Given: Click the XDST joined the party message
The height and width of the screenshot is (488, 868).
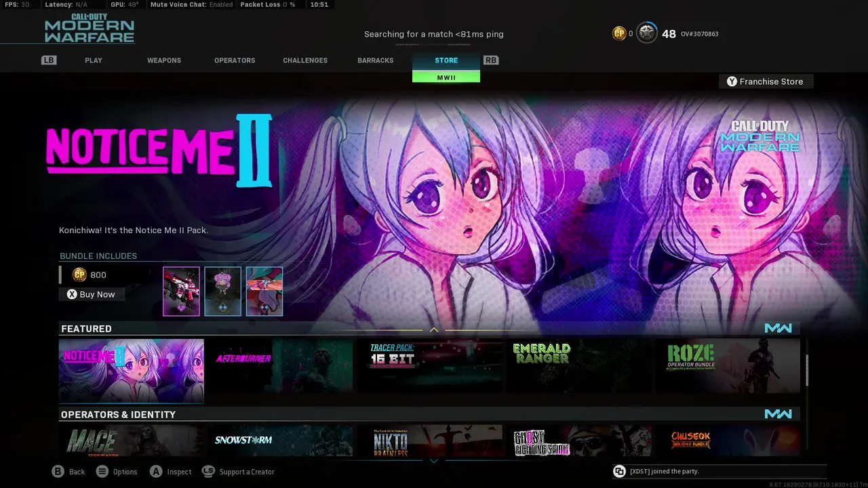Looking at the screenshot, I should coord(664,471).
